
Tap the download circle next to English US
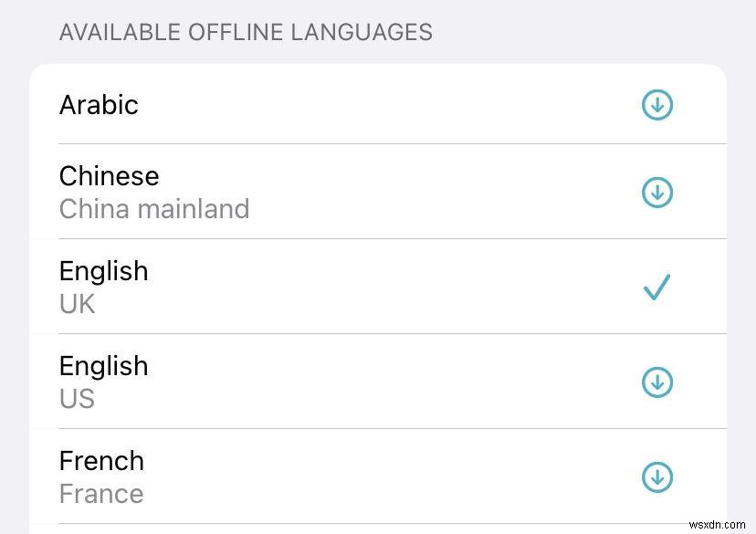pyautogui.click(x=656, y=382)
